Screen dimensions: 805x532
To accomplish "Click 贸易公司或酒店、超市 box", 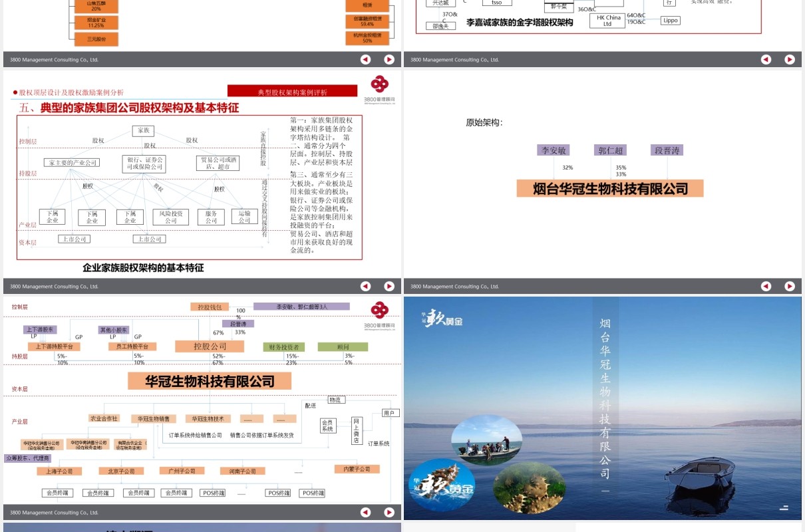I will (x=218, y=163).
